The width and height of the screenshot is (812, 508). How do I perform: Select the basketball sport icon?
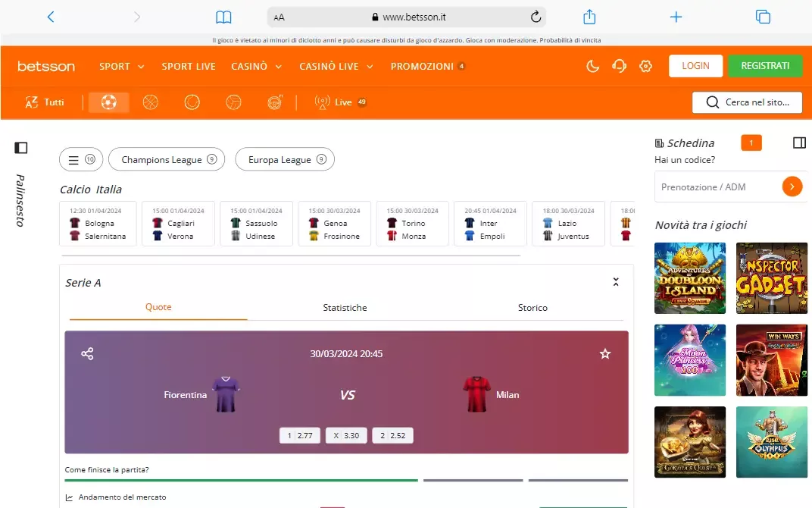(150, 102)
